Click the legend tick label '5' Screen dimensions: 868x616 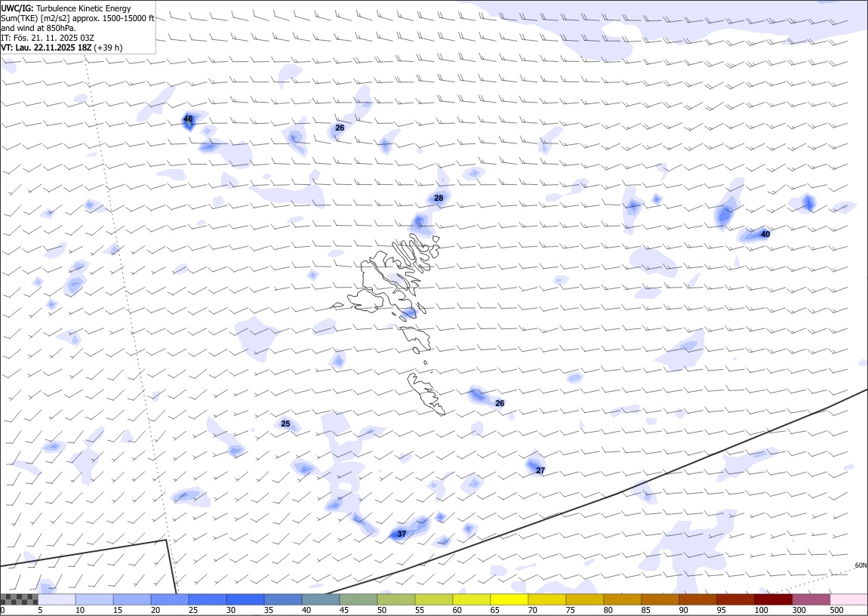point(40,610)
